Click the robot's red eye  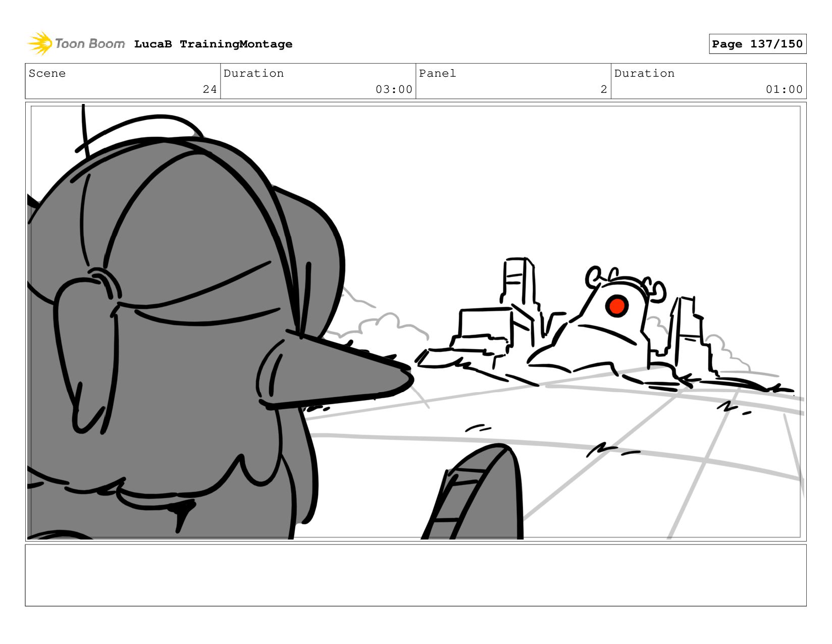(617, 305)
